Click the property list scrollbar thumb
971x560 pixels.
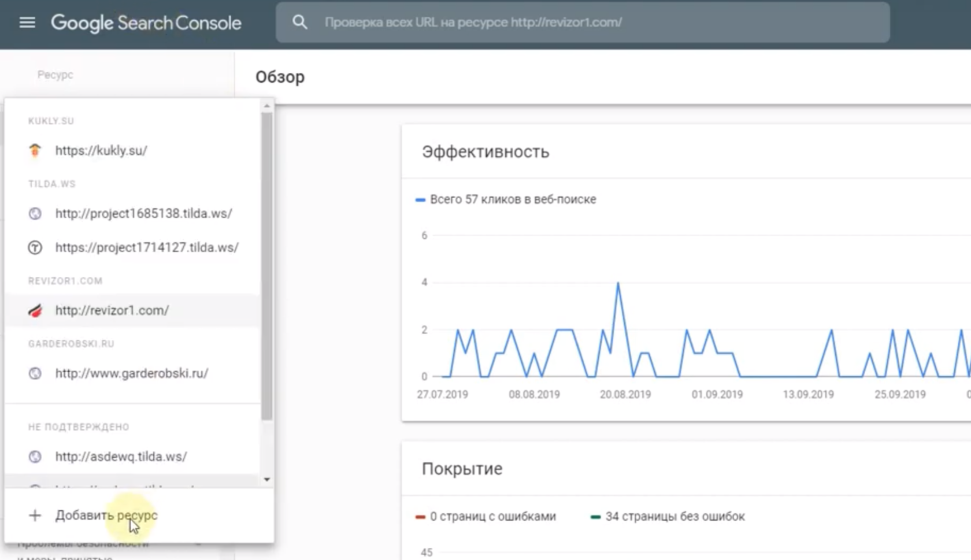tap(266, 266)
